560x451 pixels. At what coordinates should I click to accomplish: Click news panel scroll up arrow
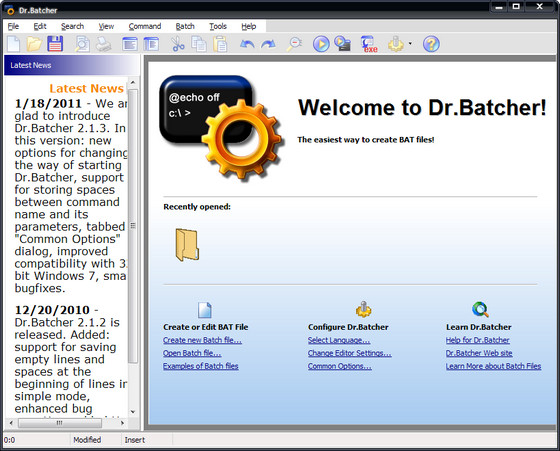133,82
